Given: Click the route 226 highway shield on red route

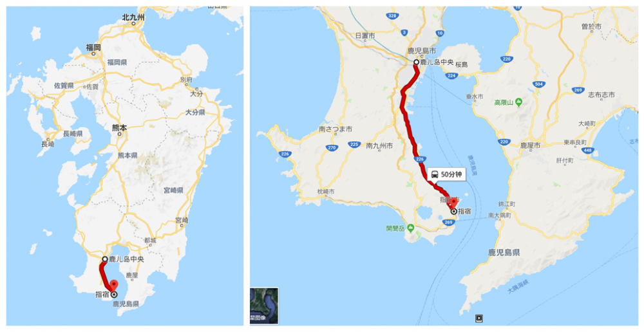Looking at the screenshot, I should coord(419,159).
